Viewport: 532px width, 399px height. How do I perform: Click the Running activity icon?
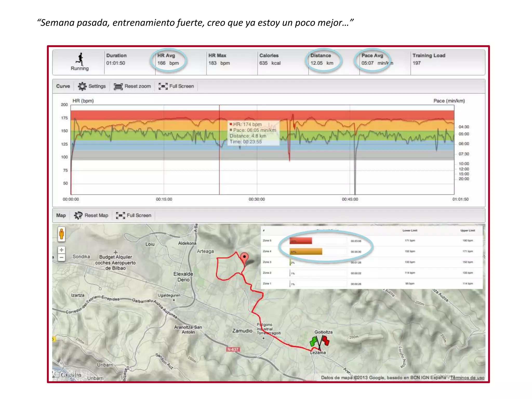pyautogui.click(x=80, y=59)
